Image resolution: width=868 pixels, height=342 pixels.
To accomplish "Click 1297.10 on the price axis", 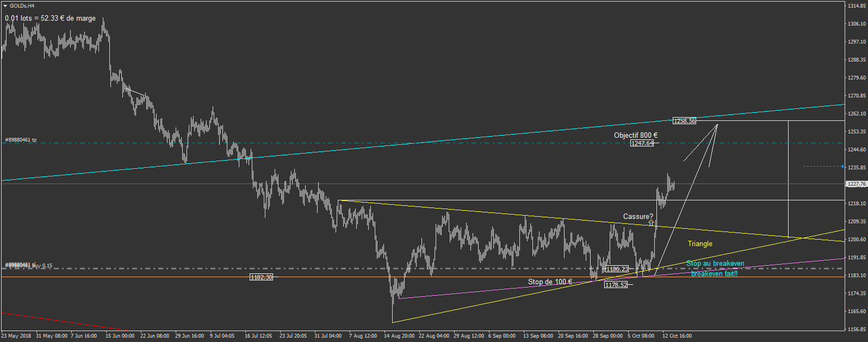I will click(857, 42).
